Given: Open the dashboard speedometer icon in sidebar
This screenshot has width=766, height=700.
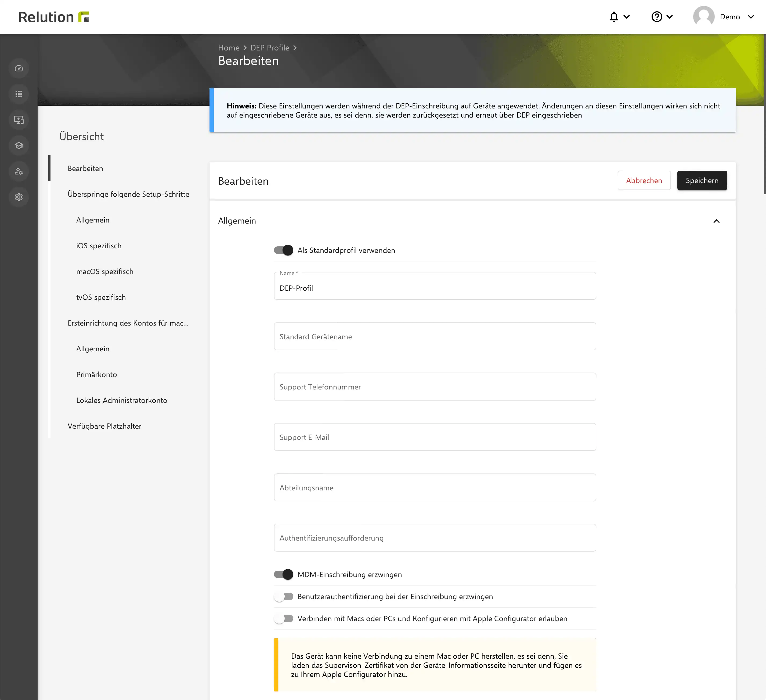Looking at the screenshot, I should point(19,69).
